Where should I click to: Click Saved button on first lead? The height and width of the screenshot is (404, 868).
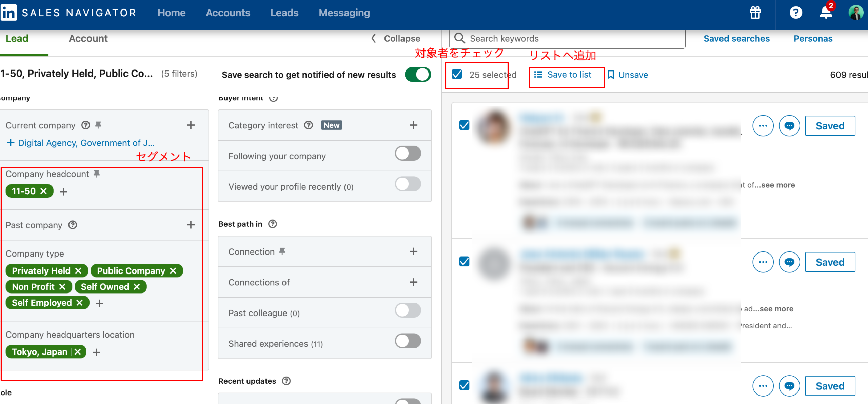830,126
